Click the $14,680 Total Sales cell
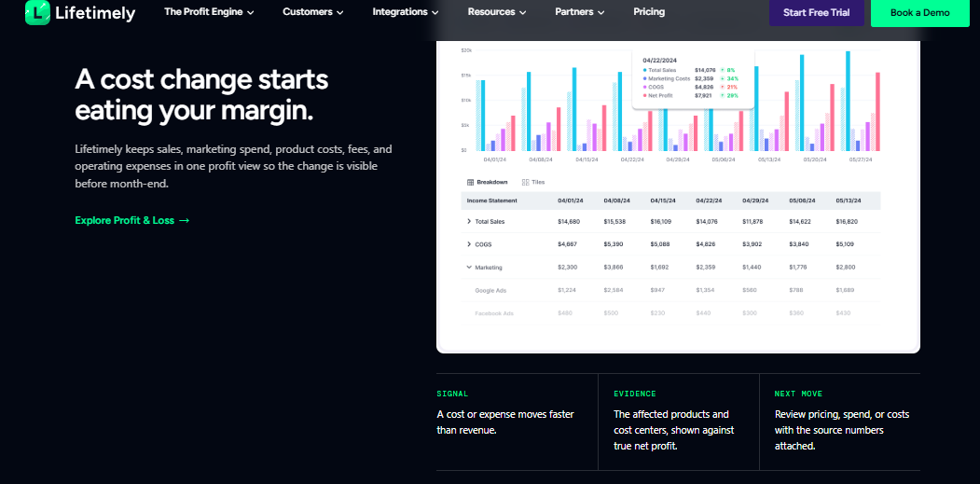 pos(569,221)
